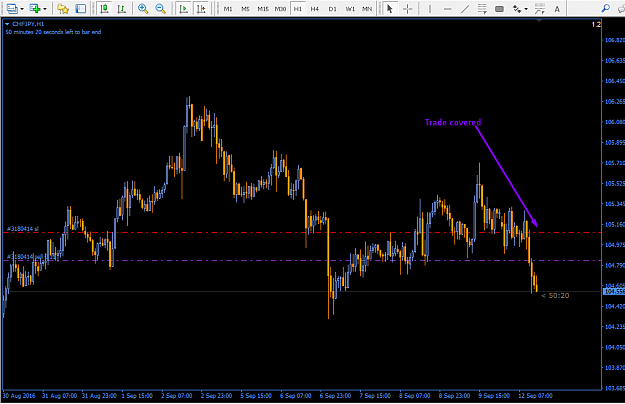This screenshot has width=625, height=404.
Task: Pick the channel tool beside arrows
Action: pyautogui.click(x=540, y=8)
